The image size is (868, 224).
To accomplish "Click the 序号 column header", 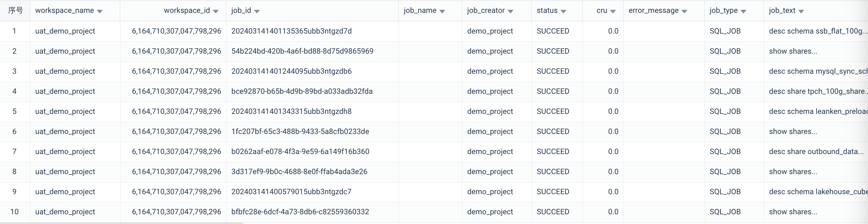I will (x=15, y=11).
